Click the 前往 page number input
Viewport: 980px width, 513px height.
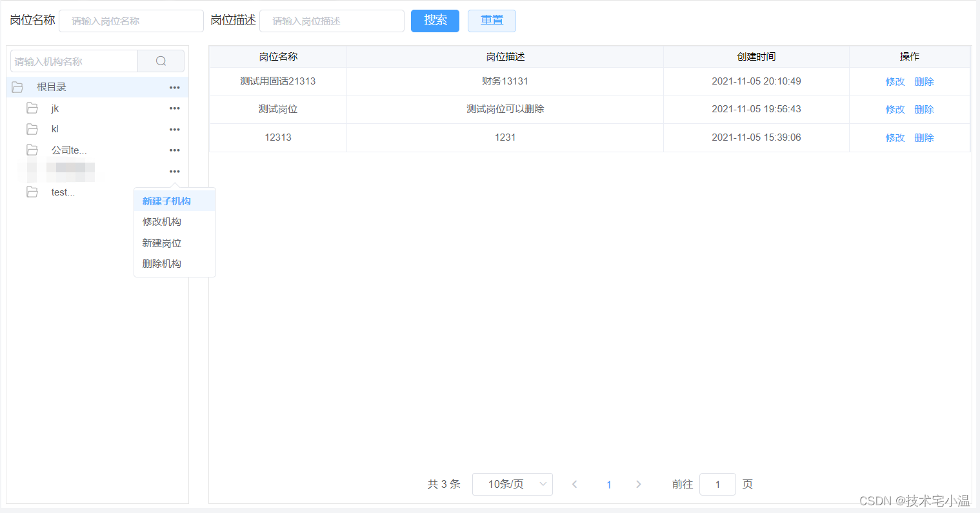click(x=717, y=484)
